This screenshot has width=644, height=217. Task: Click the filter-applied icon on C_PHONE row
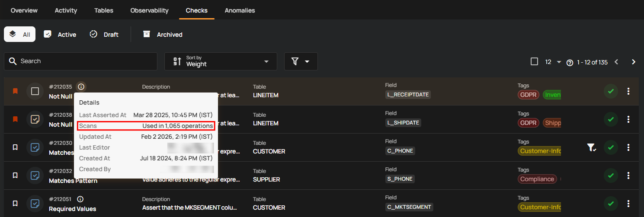(591, 148)
